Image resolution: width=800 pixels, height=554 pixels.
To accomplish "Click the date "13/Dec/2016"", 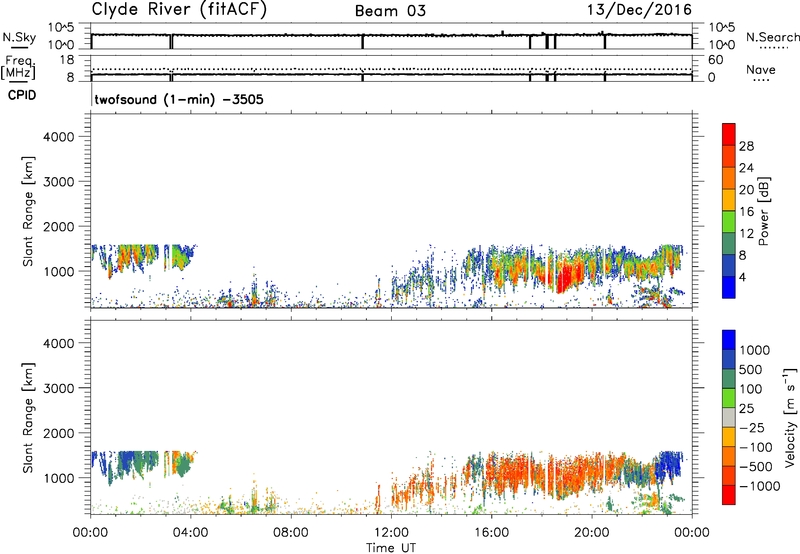I will coord(639,9).
